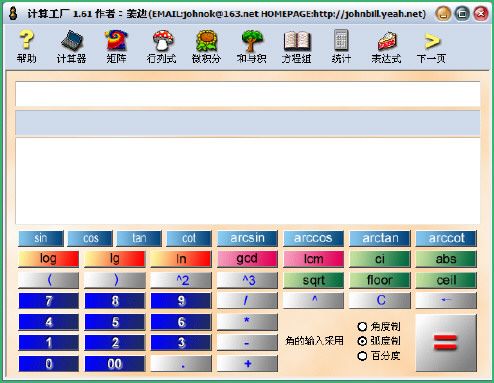Screen dimensions: 494x383
Task: Open the 矩阵 matrix tool
Action: (116, 46)
